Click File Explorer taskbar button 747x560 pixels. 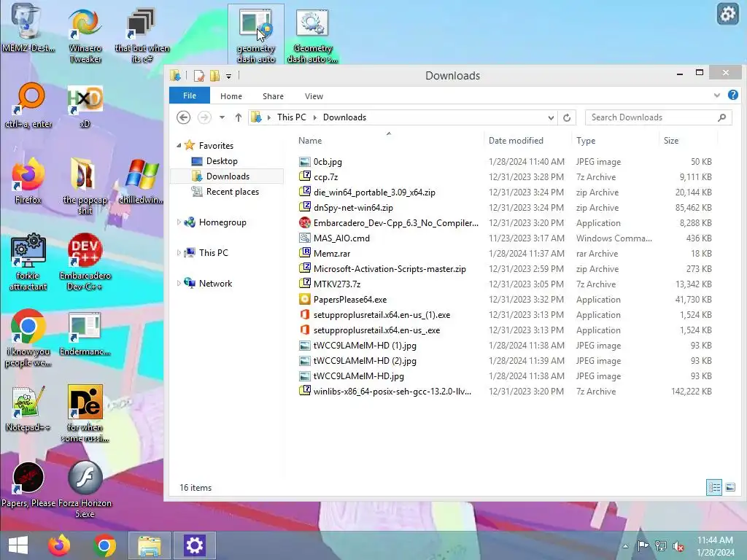tap(149, 545)
